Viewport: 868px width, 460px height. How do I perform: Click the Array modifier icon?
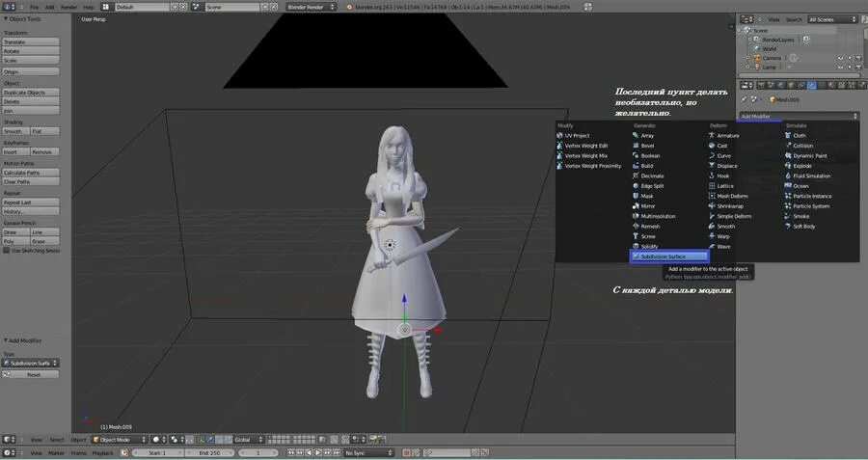(x=636, y=136)
